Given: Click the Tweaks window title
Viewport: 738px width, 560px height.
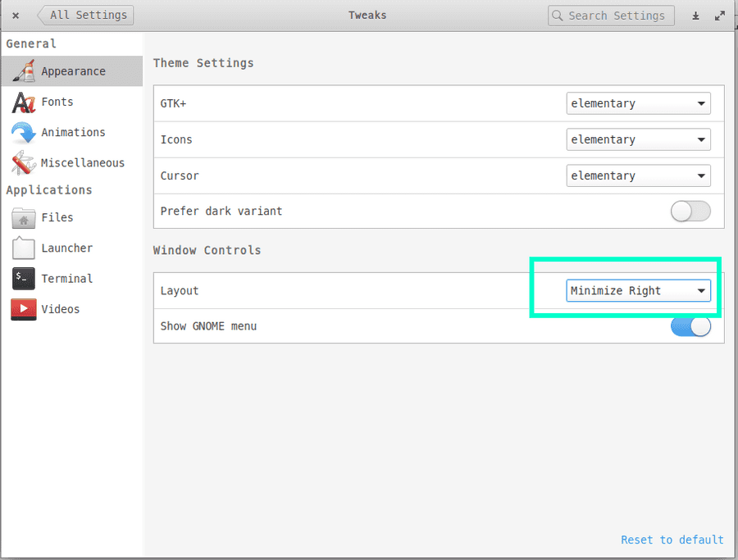Looking at the screenshot, I should (x=367, y=15).
